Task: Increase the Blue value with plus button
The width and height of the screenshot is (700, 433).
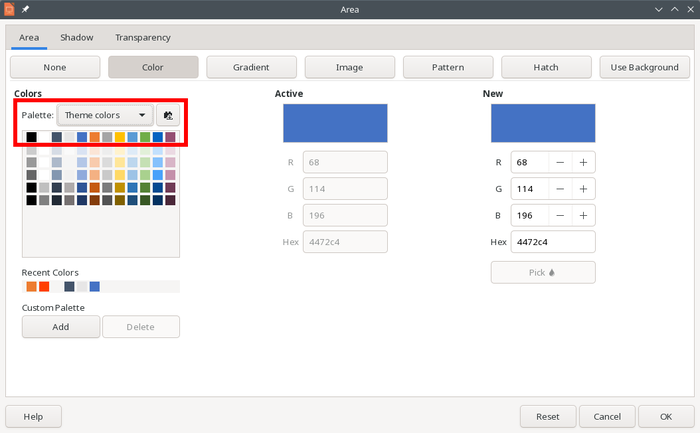Action: (x=583, y=214)
